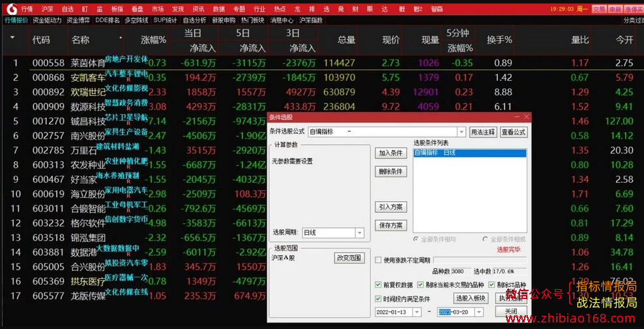Open the 发现 menu
The height and width of the screenshot is (329, 644).
tap(178, 8)
